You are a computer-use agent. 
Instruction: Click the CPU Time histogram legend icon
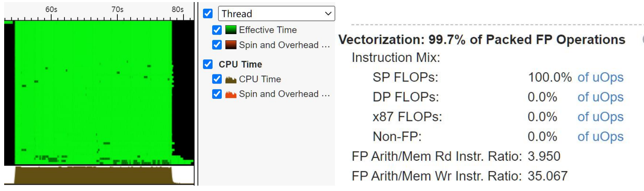tap(231, 79)
